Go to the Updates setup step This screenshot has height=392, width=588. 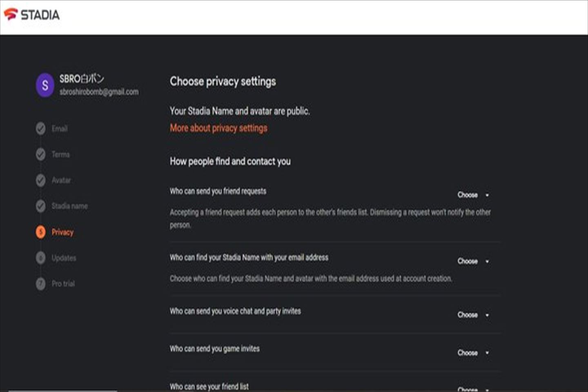pos(64,258)
